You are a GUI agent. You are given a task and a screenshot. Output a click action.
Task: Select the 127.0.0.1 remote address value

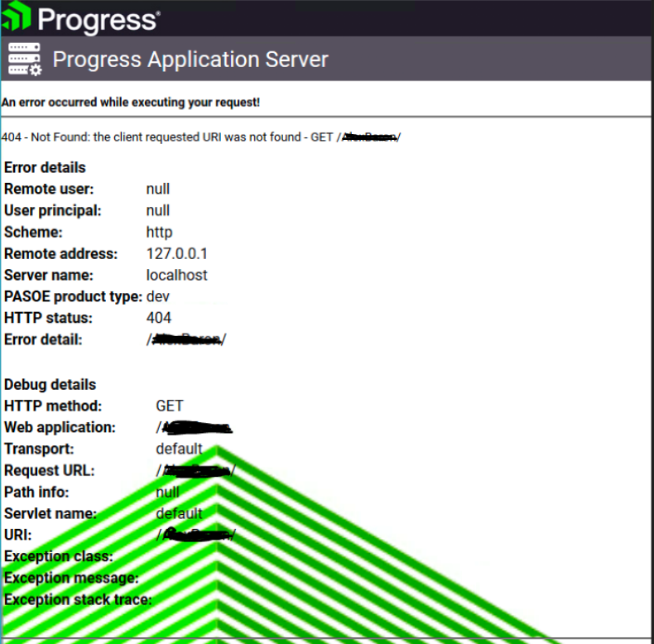177,253
